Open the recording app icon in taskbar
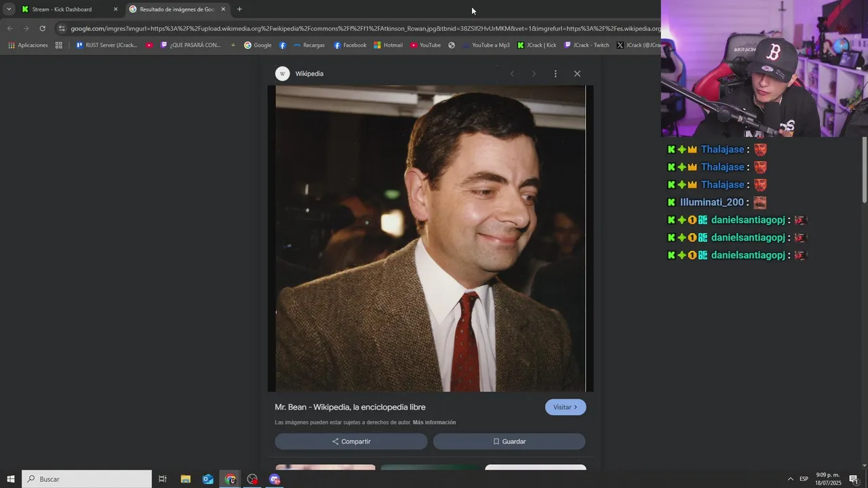Viewport: 868px width, 488px height. coord(252,479)
